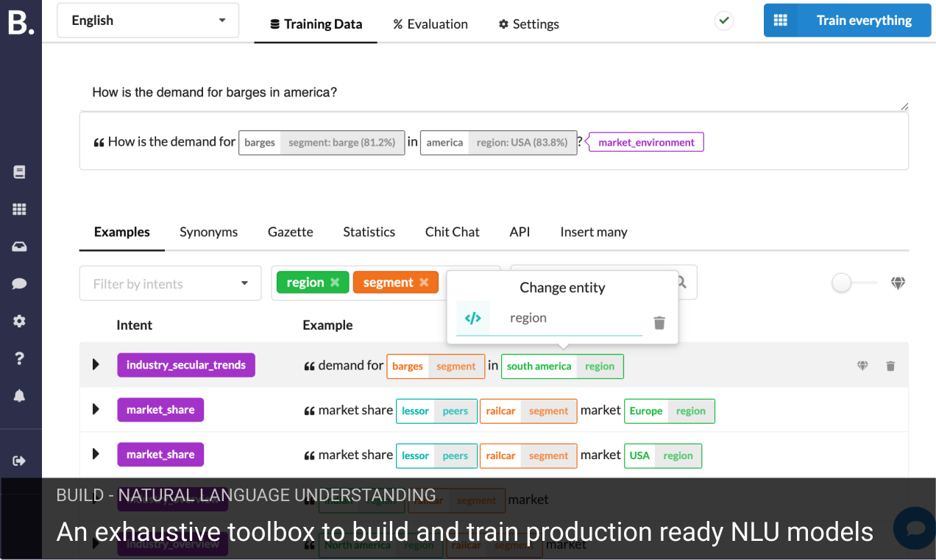Open the Filter by intents dropdown
Viewport: 936px width, 560px height.
pos(171,283)
